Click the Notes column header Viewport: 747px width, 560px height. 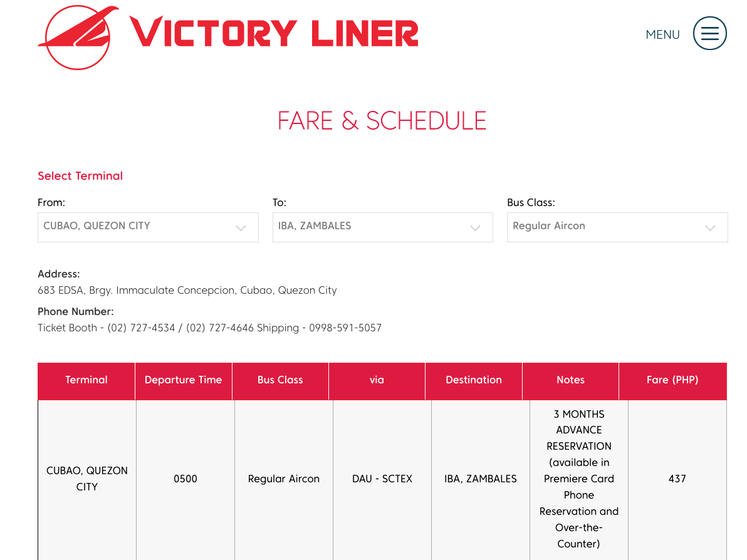pos(570,380)
